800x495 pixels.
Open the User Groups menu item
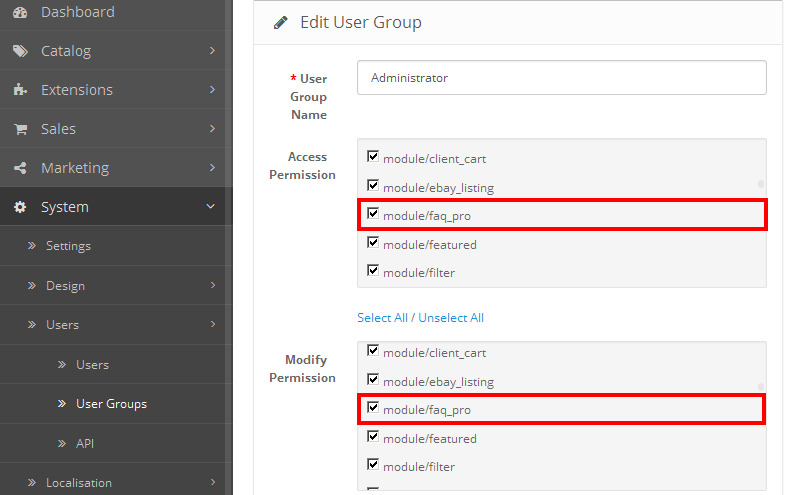(x=111, y=404)
